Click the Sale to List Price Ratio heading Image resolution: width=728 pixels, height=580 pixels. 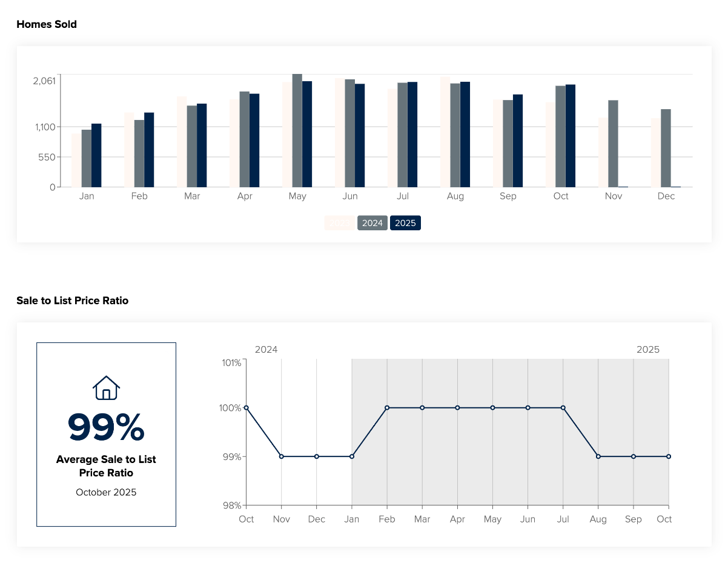click(73, 301)
